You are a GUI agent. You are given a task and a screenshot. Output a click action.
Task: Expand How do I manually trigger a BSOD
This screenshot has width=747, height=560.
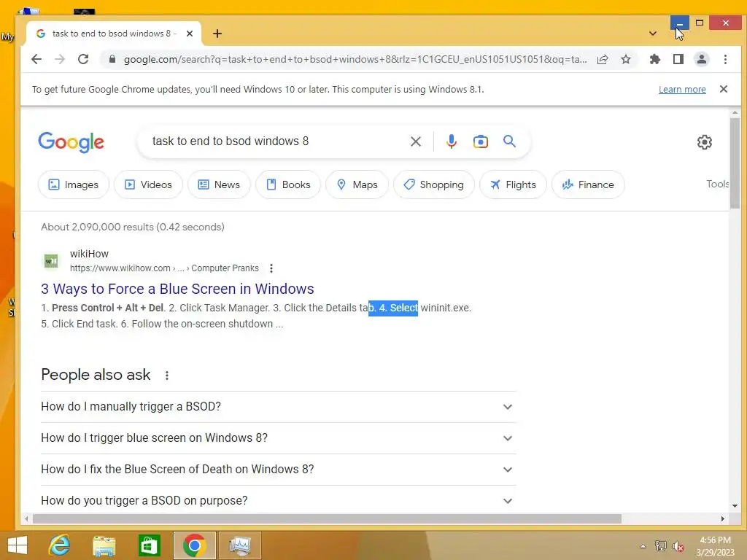coord(278,407)
